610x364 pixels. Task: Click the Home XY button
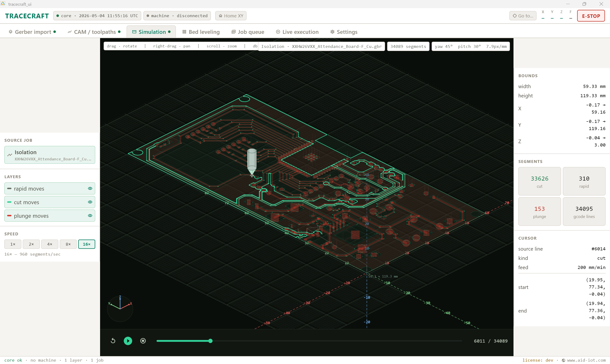231,16
